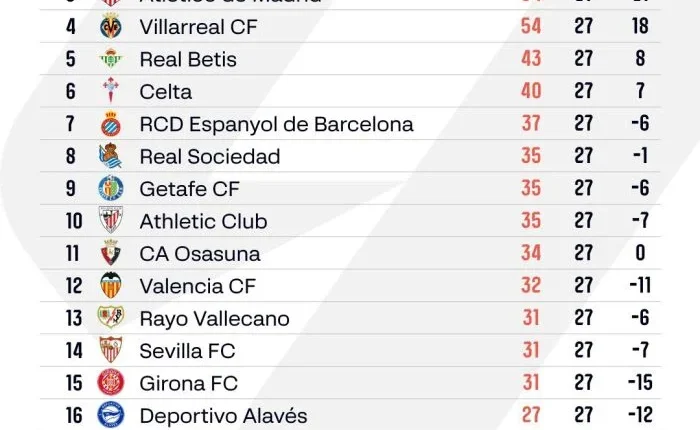The height and width of the screenshot is (430, 700).
Task: Click the Villarreal CF crest
Action: 110,27
